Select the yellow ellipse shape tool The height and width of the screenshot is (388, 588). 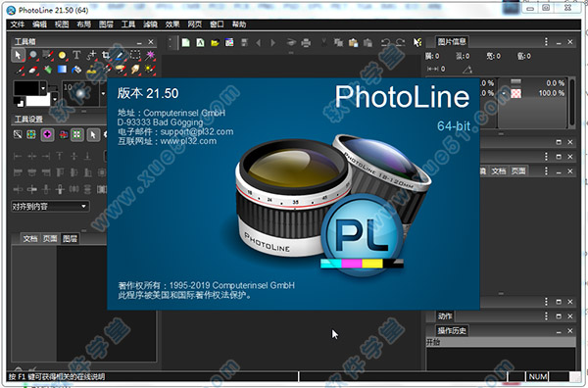point(62,56)
